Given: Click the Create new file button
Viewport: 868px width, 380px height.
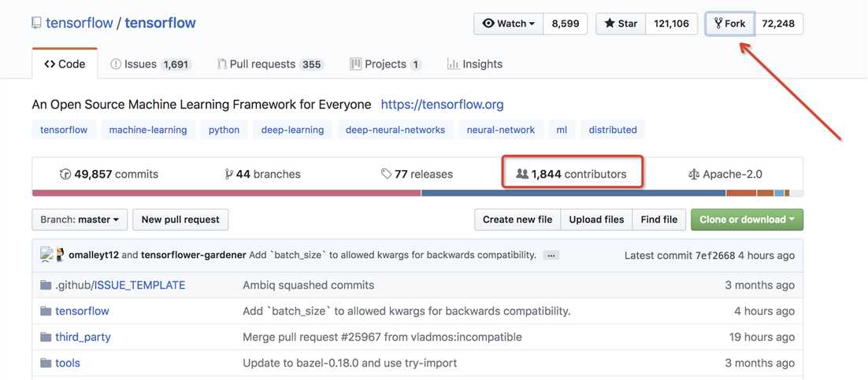Looking at the screenshot, I should point(517,220).
